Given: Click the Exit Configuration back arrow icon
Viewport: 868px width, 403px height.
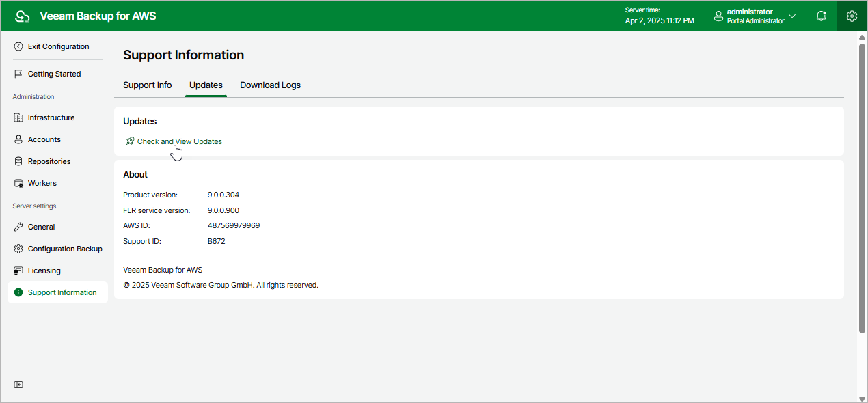Looking at the screenshot, I should pos(18,46).
